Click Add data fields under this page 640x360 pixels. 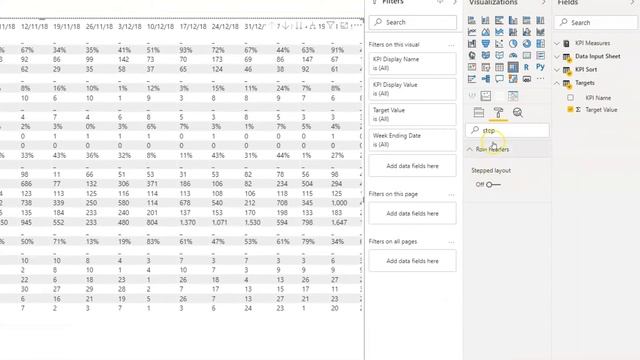coord(412,213)
